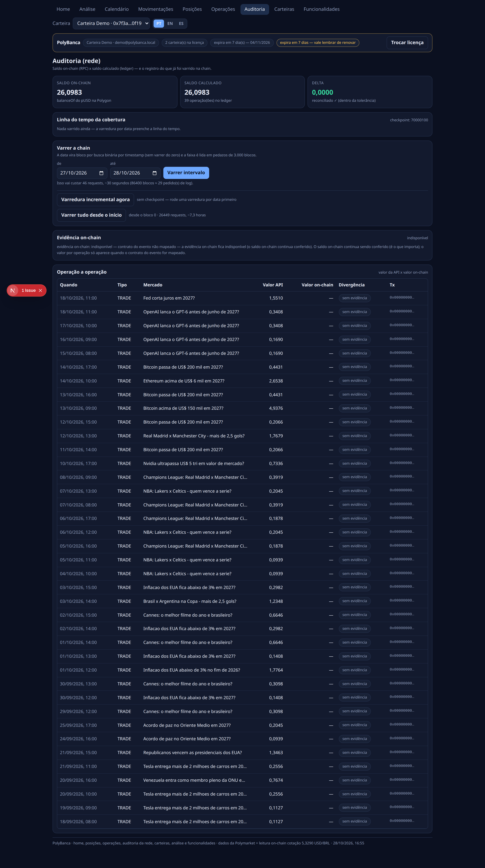Click the 'até' date field 28/10/2026
Screen dimensions: 485x868
click(135, 173)
